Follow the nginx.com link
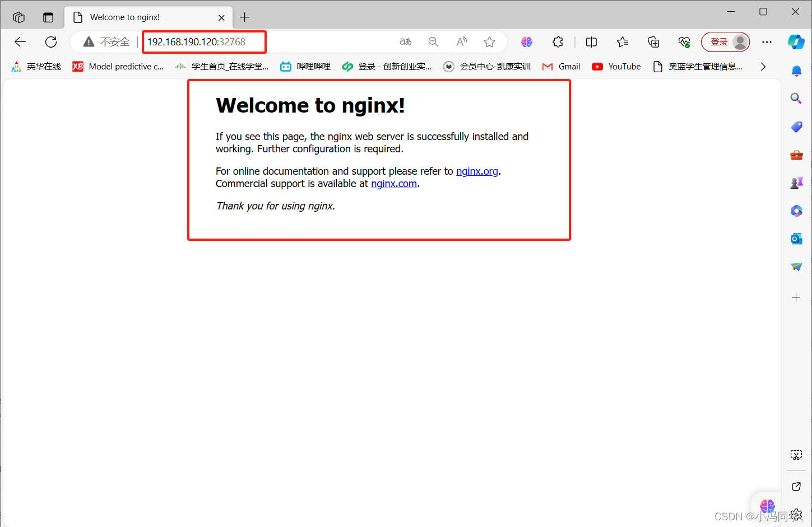Image resolution: width=812 pixels, height=527 pixels. tap(394, 184)
